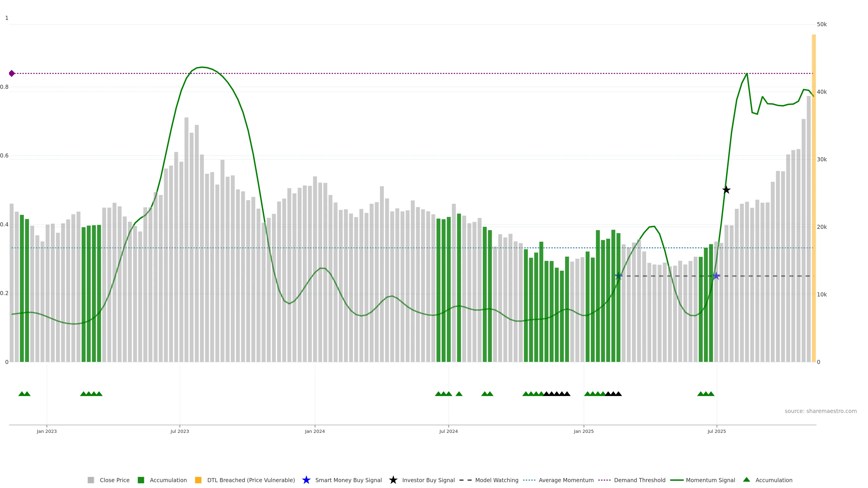Click the black star icon in legend
This screenshot has height=488, width=868.
coord(393,480)
